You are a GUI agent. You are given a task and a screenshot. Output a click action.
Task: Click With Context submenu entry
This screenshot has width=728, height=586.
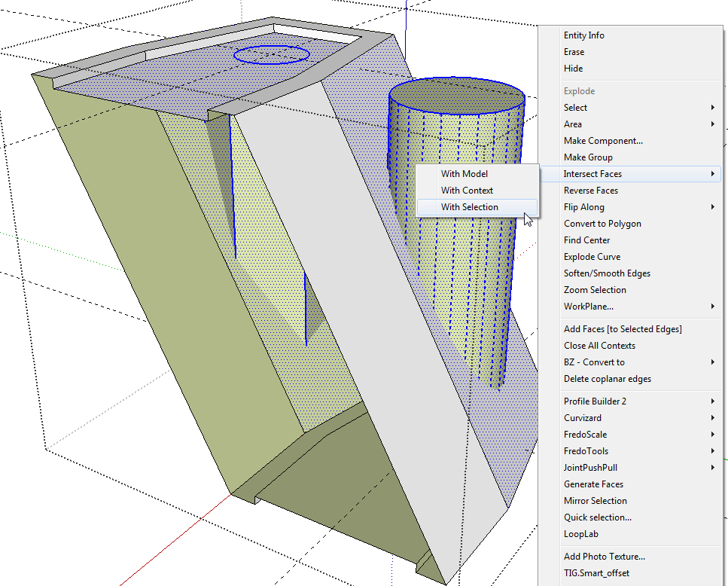tap(467, 191)
